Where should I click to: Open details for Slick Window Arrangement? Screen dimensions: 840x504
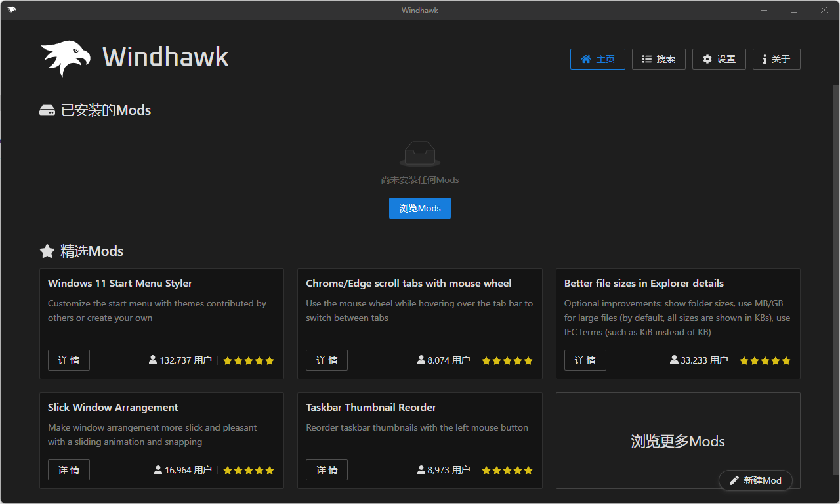coord(69,470)
